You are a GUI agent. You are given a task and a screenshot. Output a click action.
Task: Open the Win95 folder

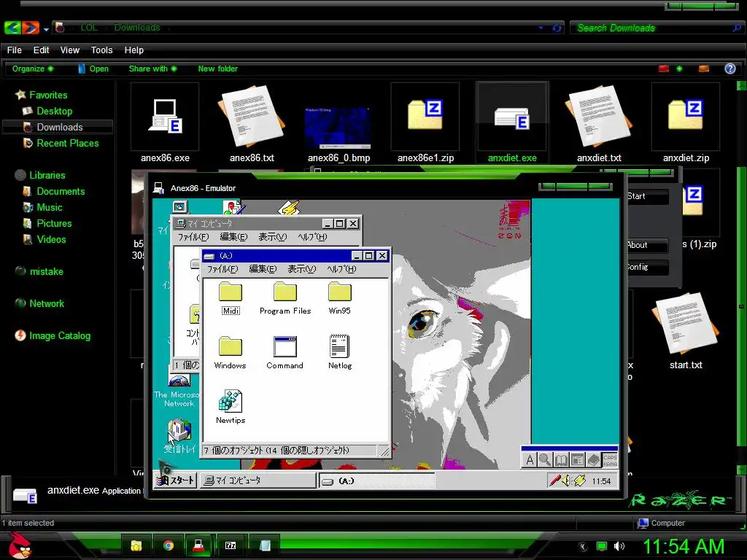[x=340, y=297]
